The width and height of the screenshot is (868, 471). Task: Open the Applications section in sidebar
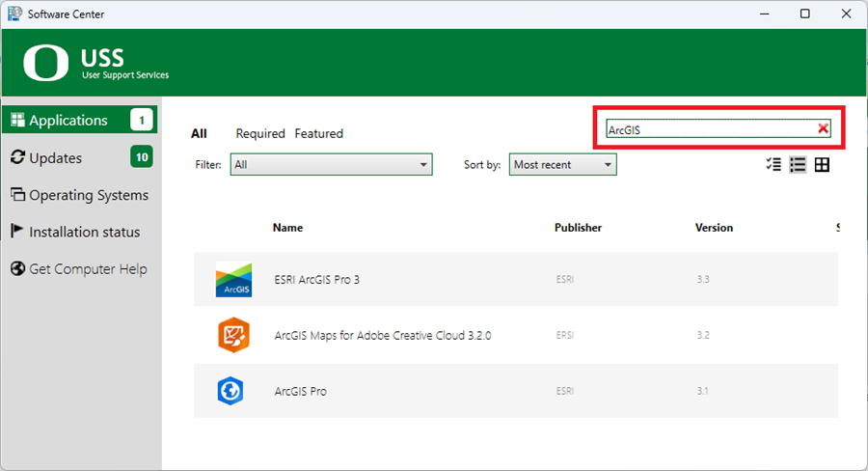click(x=80, y=120)
